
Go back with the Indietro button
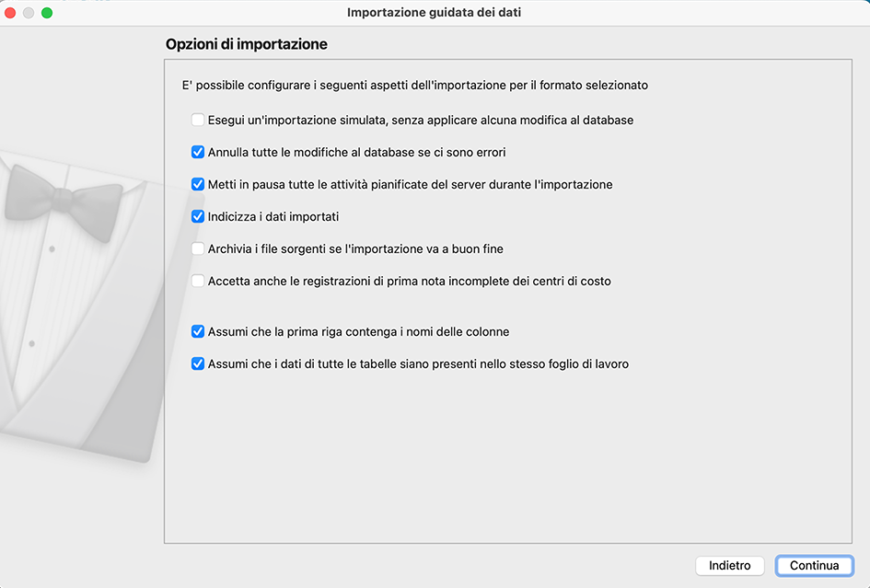click(730, 566)
